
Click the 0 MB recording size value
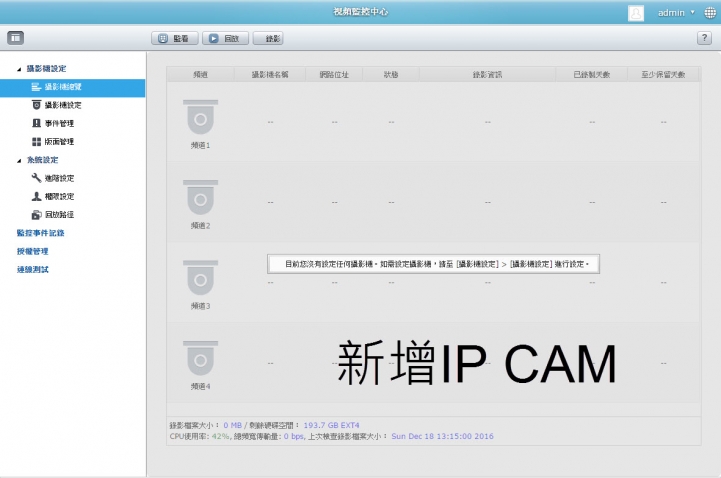point(233,426)
